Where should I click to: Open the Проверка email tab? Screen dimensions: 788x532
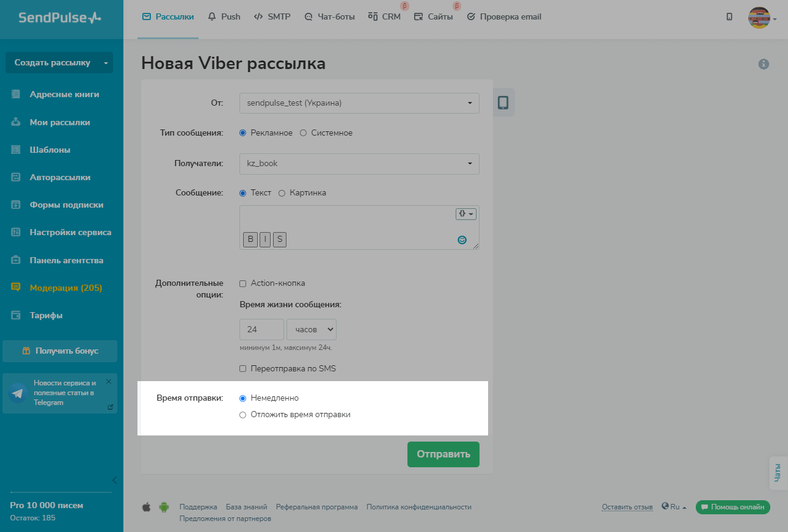point(504,17)
